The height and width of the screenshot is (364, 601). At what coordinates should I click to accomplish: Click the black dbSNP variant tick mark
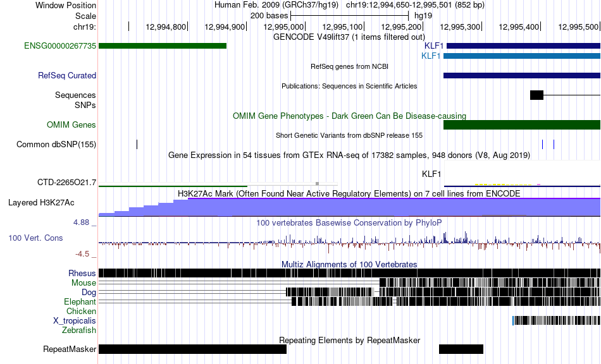click(x=137, y=144)
